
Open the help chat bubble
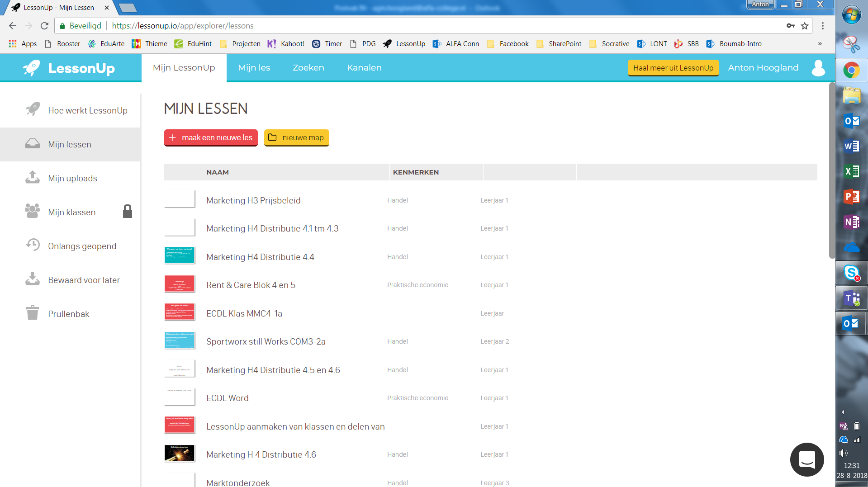tap(807, 459)
